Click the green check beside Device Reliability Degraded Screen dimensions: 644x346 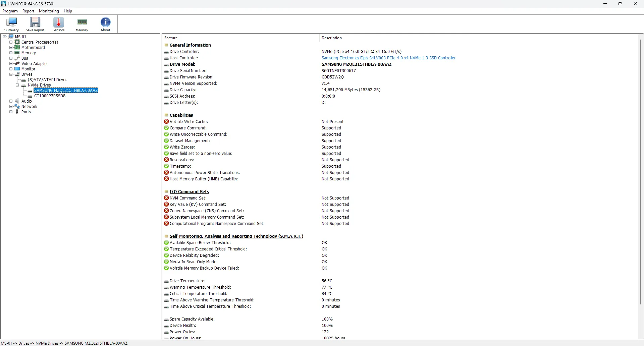(x=166, y=255)
